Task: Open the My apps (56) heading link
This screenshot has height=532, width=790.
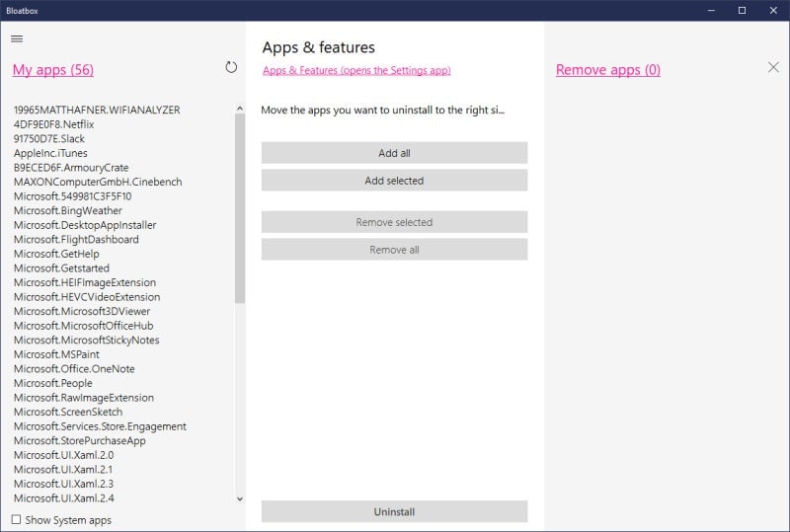Action: [53, 70]
